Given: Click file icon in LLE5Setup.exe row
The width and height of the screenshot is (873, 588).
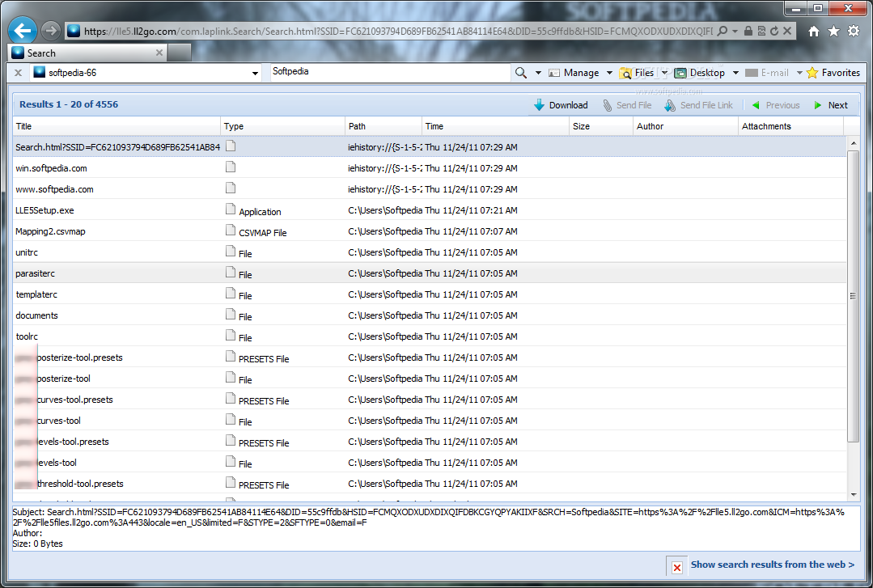Looking at the screenshot, I should (231, 209).
